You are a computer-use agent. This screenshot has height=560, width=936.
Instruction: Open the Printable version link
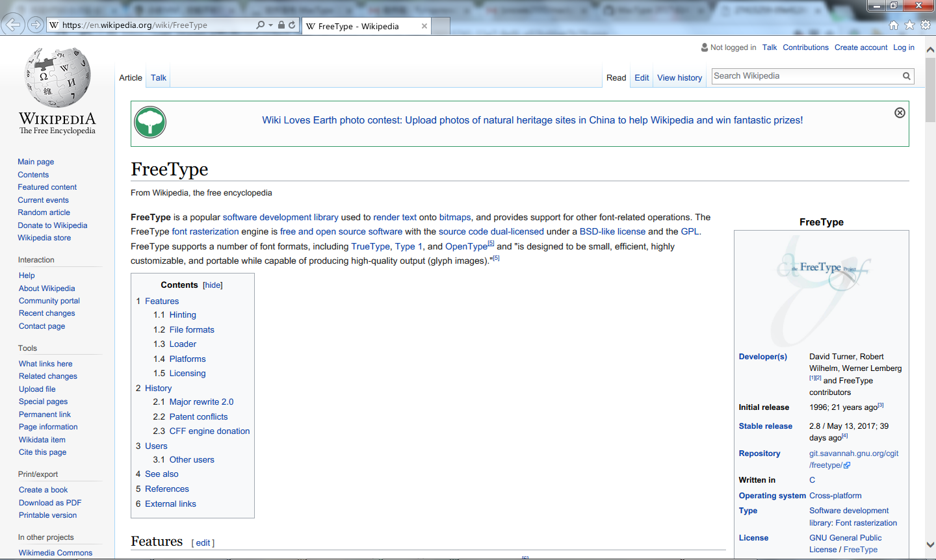(47, 515)
